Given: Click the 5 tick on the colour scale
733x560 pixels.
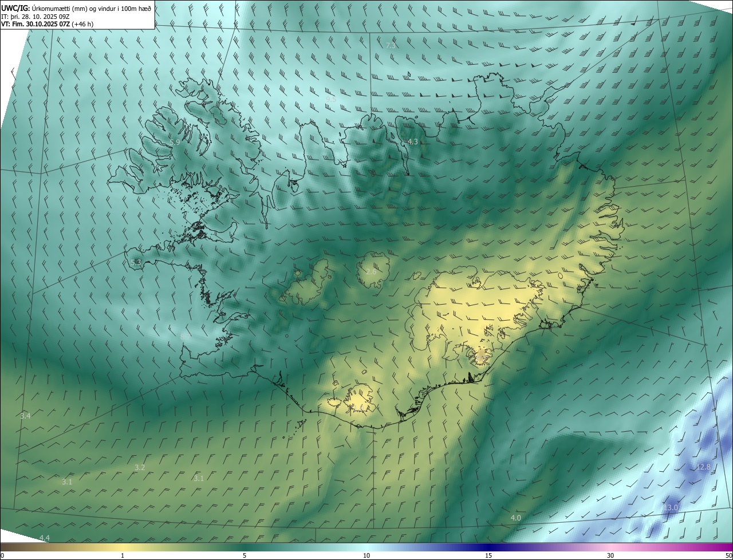Looking at the screenshot, I should click(245, 555).
